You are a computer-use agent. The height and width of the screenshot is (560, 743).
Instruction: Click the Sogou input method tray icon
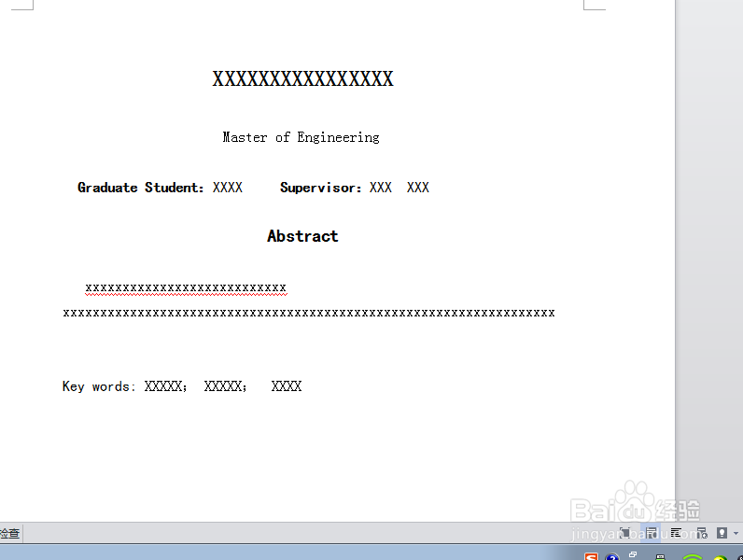[591, 556]
